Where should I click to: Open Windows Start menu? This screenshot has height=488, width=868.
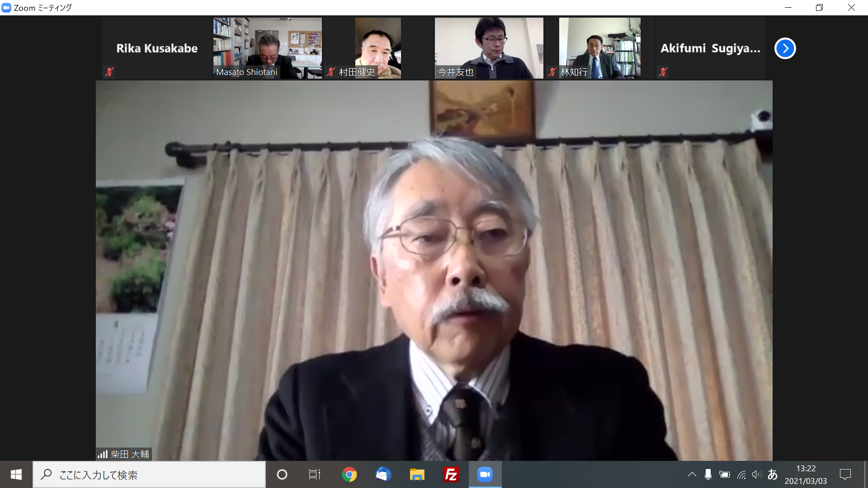[x=16, y=474]
